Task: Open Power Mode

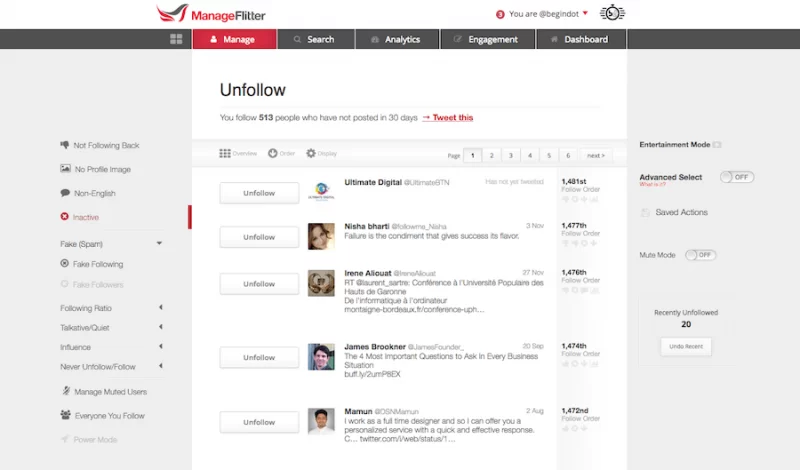Action: pyautogui.click(x=89, y=439)
